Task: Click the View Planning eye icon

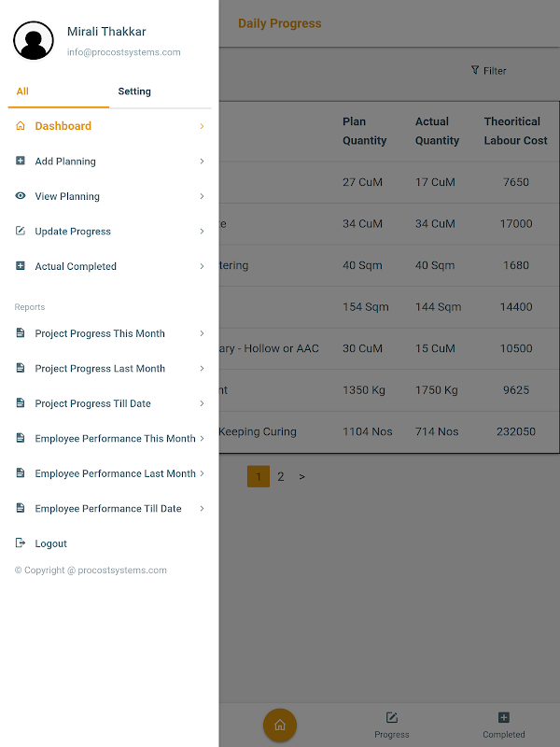Action: point(21,196)
